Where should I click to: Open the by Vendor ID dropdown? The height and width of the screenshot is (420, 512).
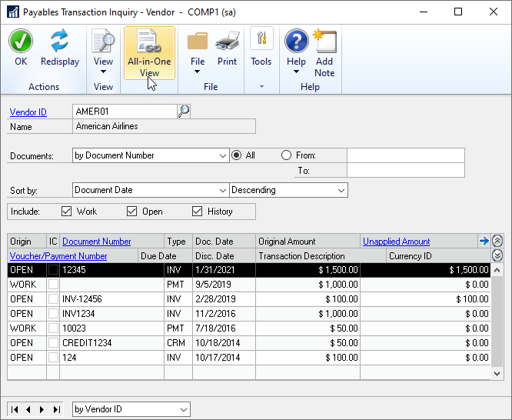pos(131,409)
